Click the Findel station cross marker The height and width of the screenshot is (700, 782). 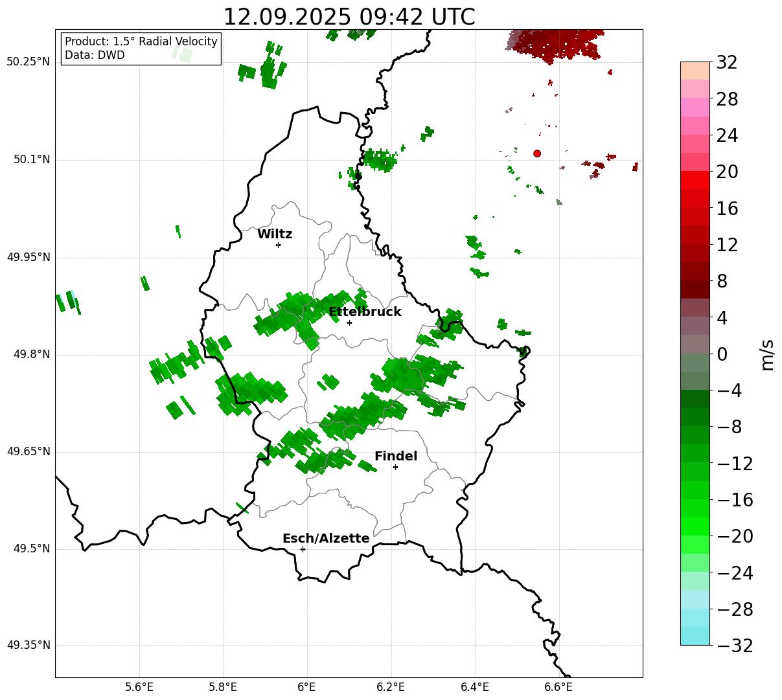[x=395, y=467]
